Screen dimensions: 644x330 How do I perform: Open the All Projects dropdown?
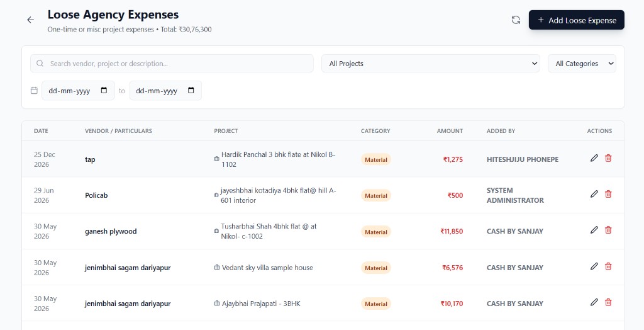point(430,64)
